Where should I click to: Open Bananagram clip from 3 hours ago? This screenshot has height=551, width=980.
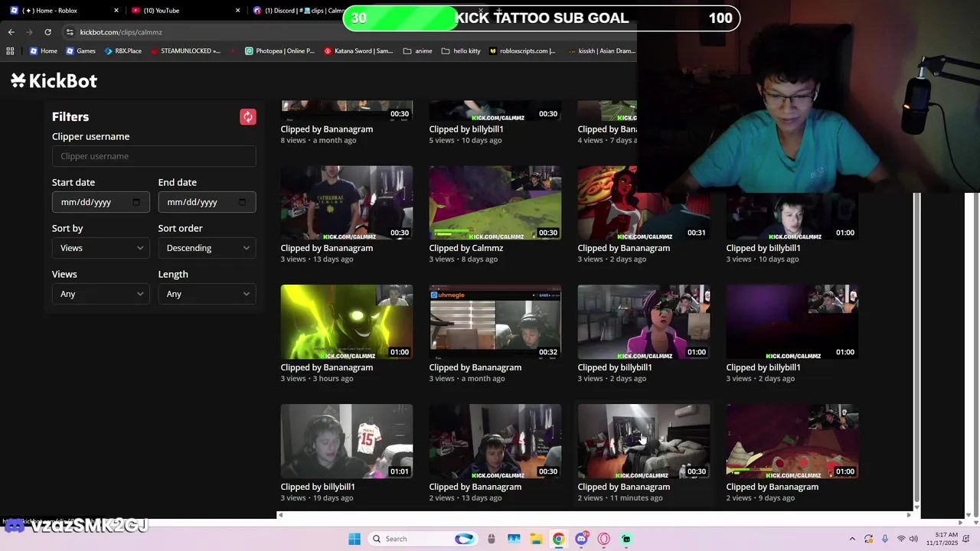click(347, 322)
